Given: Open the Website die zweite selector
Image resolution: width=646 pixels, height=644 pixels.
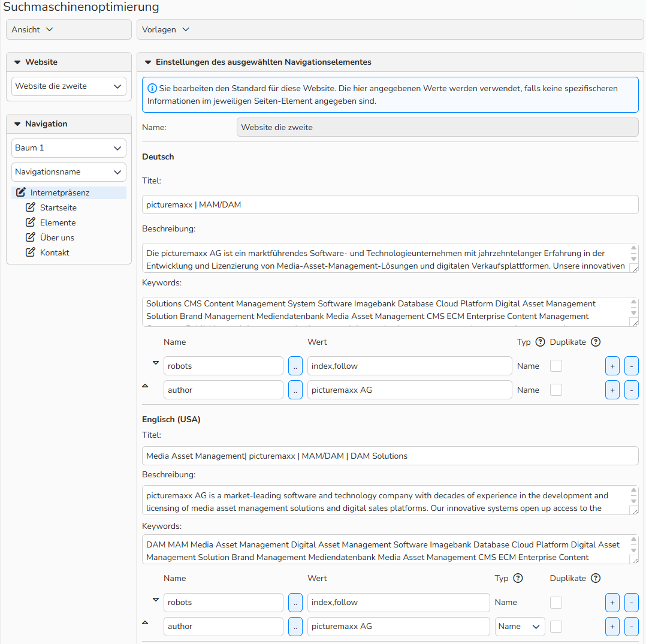Looking at the screenshot, I should click(x=69, y=86).
